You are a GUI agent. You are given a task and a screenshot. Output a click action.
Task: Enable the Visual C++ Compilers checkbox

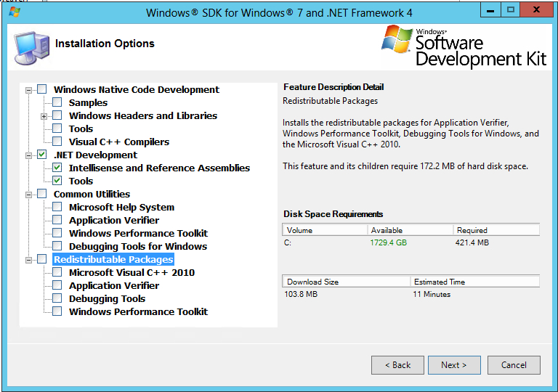pyautogui.click(x=57, y=142)
